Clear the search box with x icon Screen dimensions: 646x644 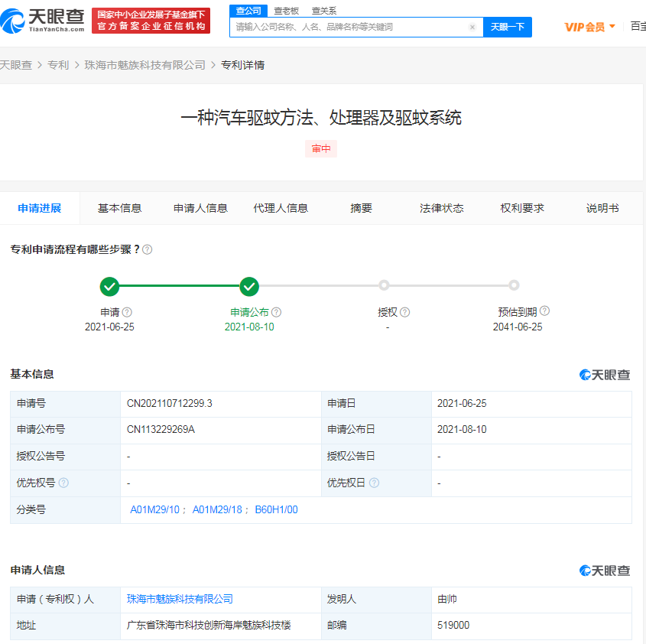(x=472, y=27)
